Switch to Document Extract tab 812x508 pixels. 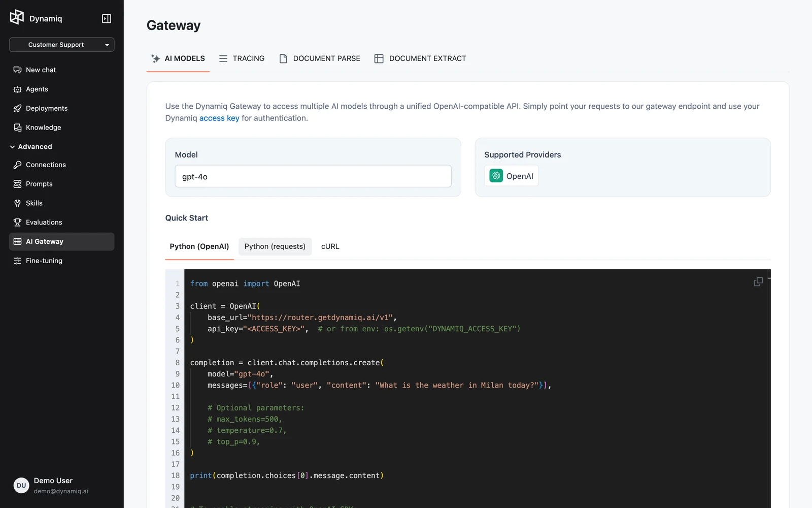tap(420, 58)
